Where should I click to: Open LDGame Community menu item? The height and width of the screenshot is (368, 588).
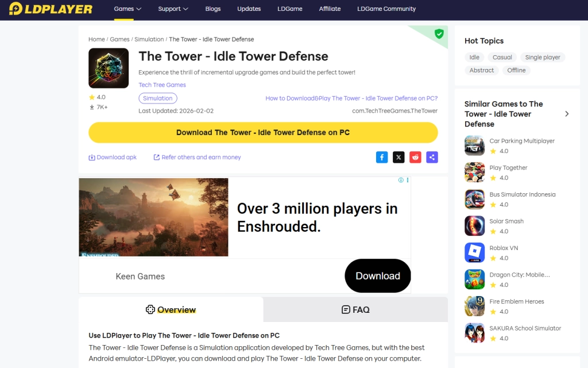[386, 9]
